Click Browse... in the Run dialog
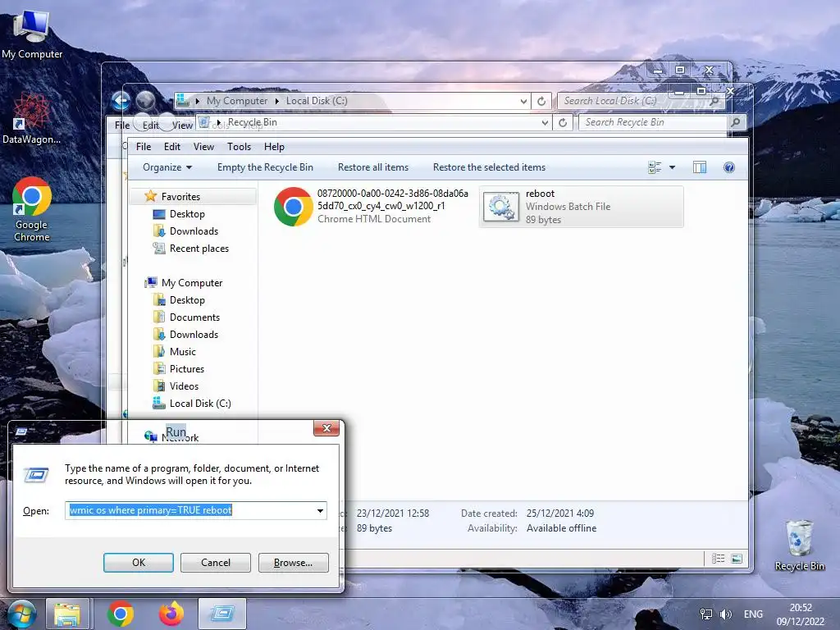The image size is (840, 630). [x=293, y=563]
